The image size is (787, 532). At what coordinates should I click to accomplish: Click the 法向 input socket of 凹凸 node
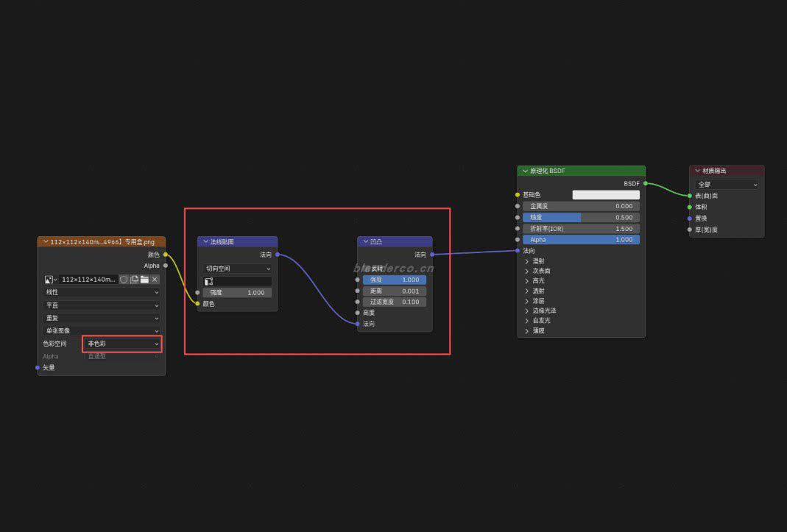click(x=357, y=324)
